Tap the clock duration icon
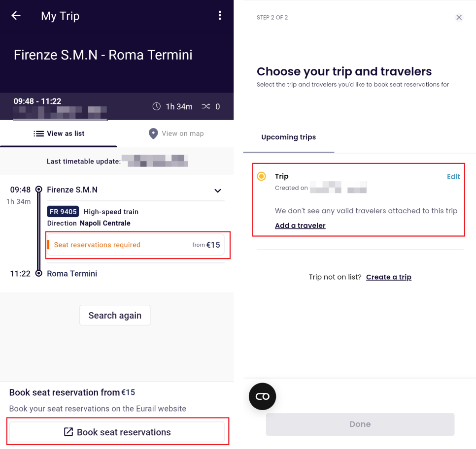 tap(156, 106)
